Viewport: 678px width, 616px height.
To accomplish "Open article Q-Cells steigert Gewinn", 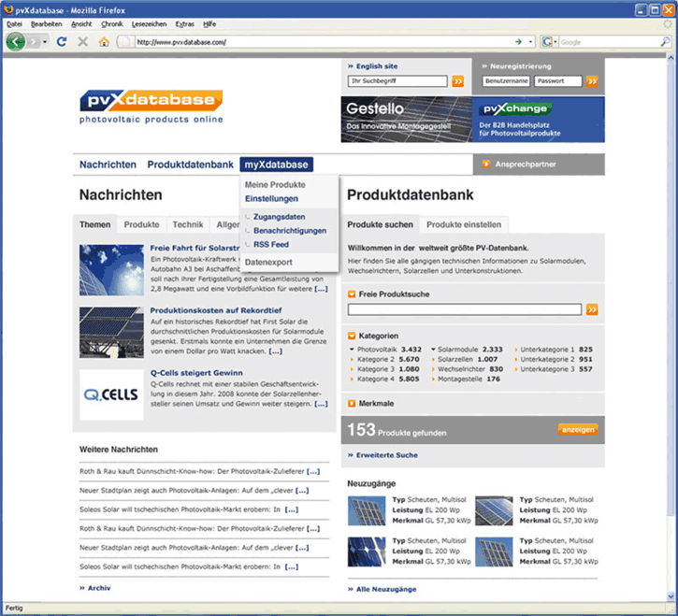I will click(x=196, y=373).
